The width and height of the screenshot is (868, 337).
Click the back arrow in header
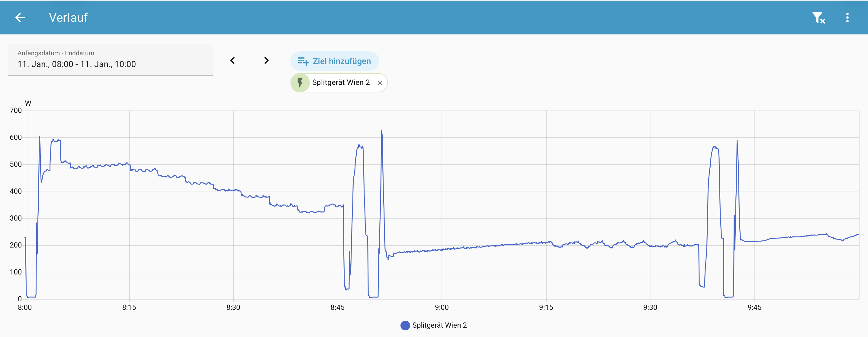click(x=20, y=18)
